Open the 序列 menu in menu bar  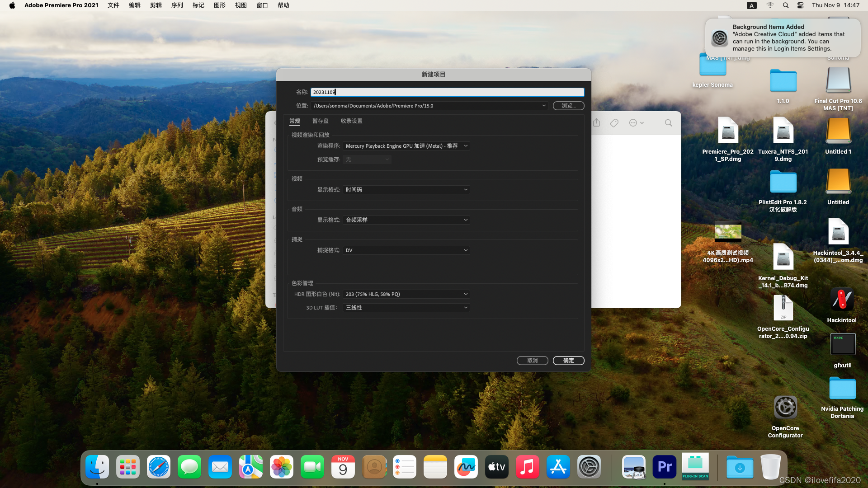click(x=177, y=5)
